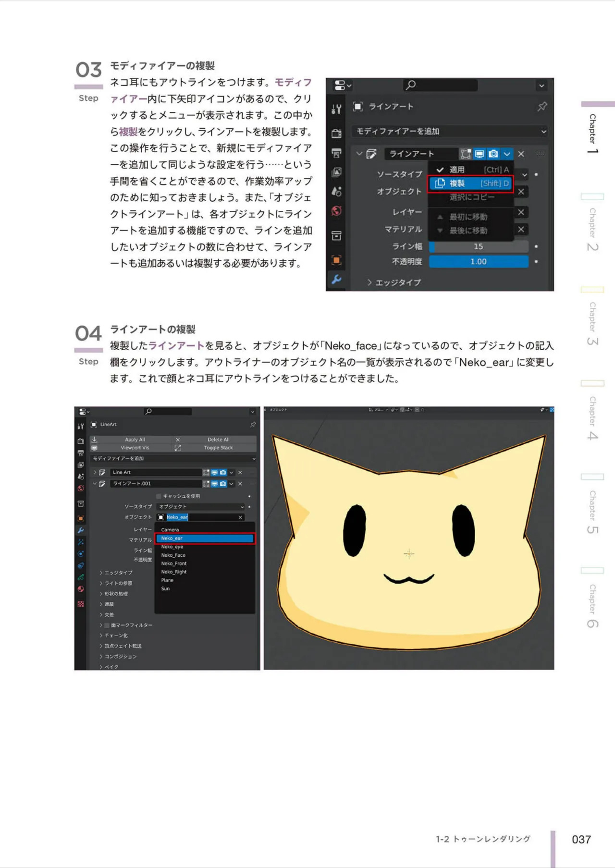Screen dimensions: 615x868
Task: Click the pin icon next to ラインアート header
Action: tap(542, 106)
